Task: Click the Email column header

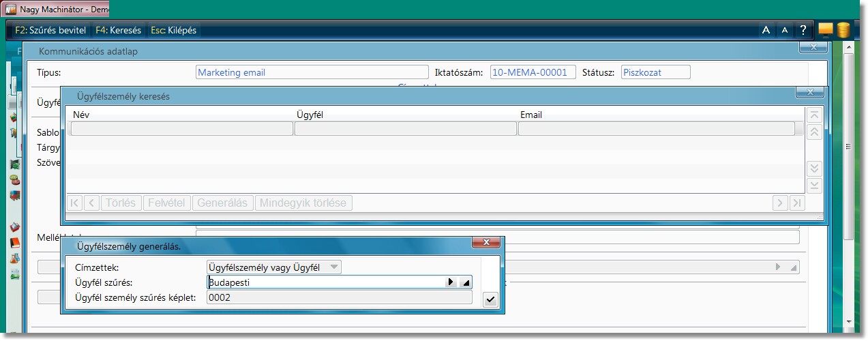Action: tap(531, 115)
